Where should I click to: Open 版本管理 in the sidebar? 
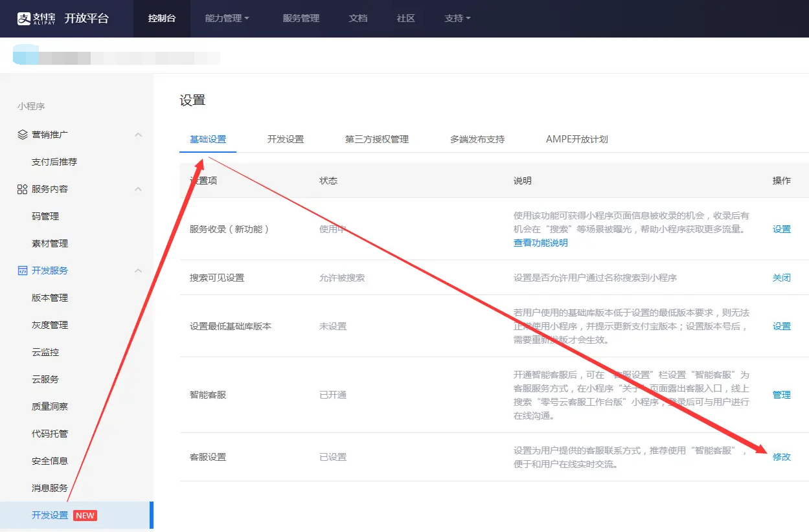point(50,298)
